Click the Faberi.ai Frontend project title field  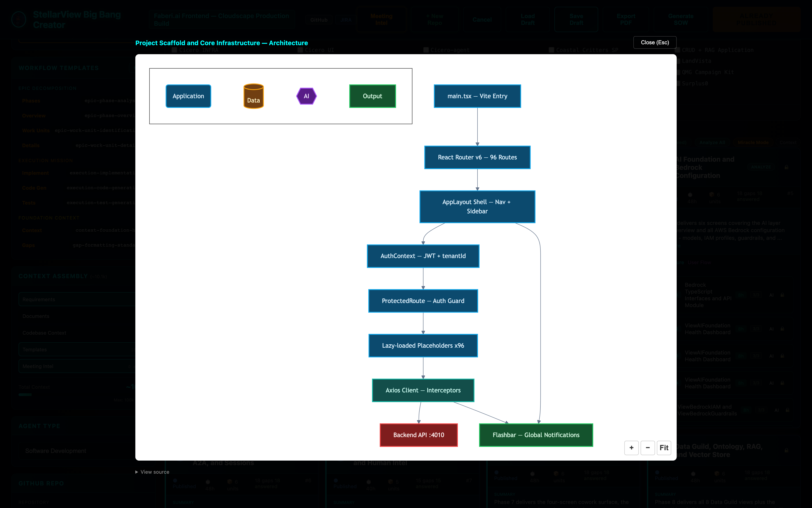click(x=221, y=19)
